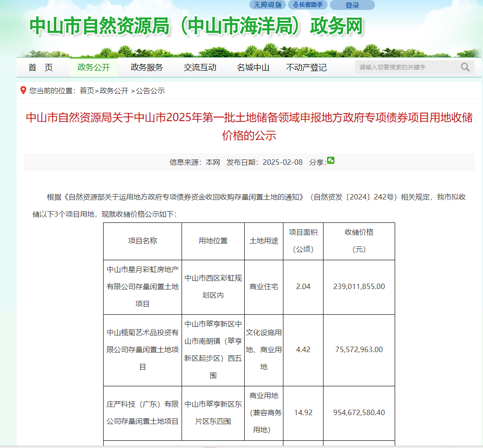
Task: Click 政务公开 in the breadcrumb
Action: (114, 91)
